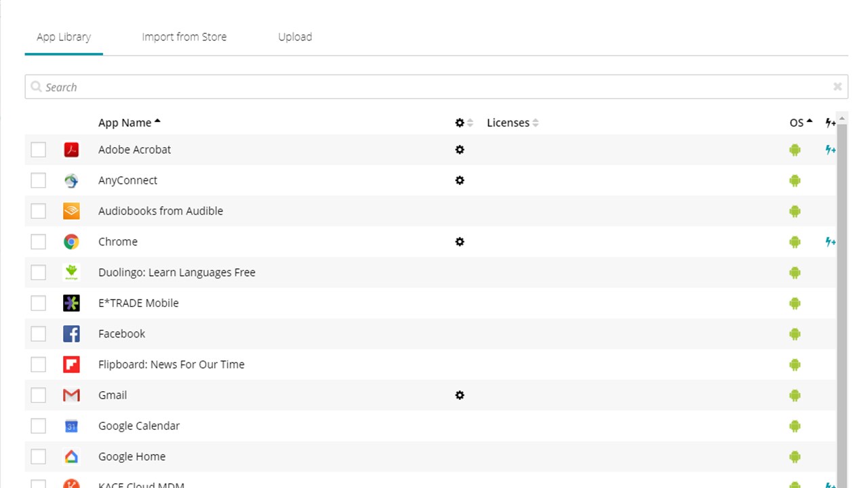Click the gear icon in Gmail row
This screenshot has width=868, height=488.
[x=460, y=395]
